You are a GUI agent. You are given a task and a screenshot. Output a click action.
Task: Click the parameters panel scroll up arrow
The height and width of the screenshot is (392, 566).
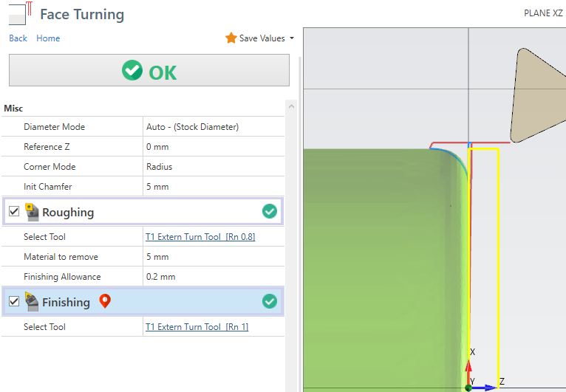(291, 107)
